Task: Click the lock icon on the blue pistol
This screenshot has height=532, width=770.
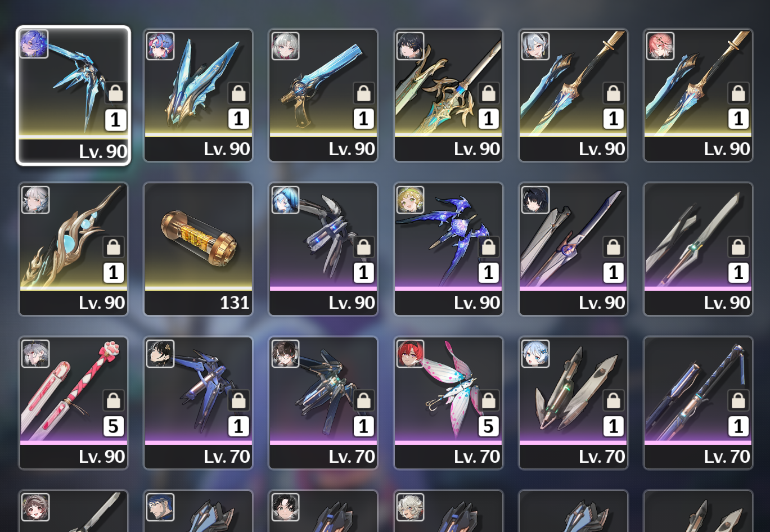Action: [363, 93]
